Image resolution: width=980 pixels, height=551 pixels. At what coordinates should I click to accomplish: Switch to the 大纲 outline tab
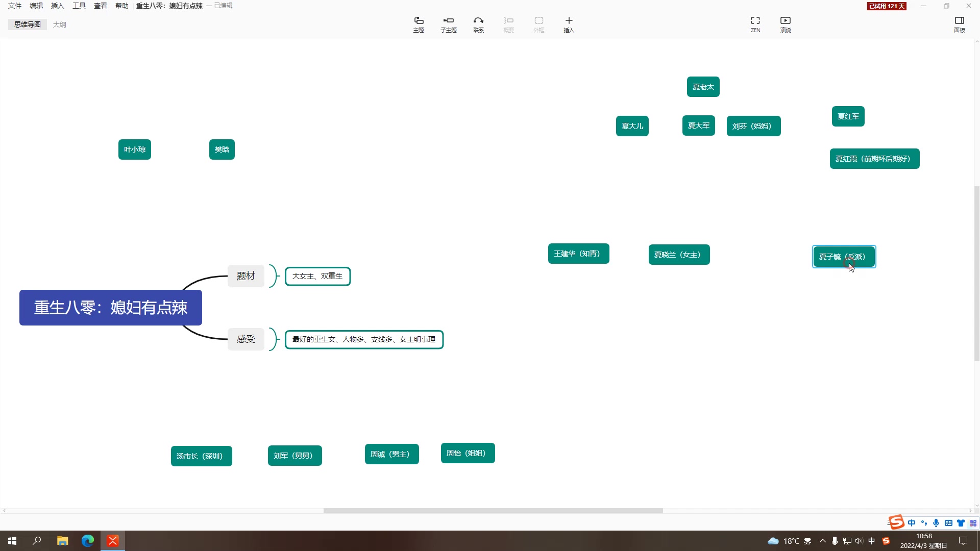click(60, 24)
